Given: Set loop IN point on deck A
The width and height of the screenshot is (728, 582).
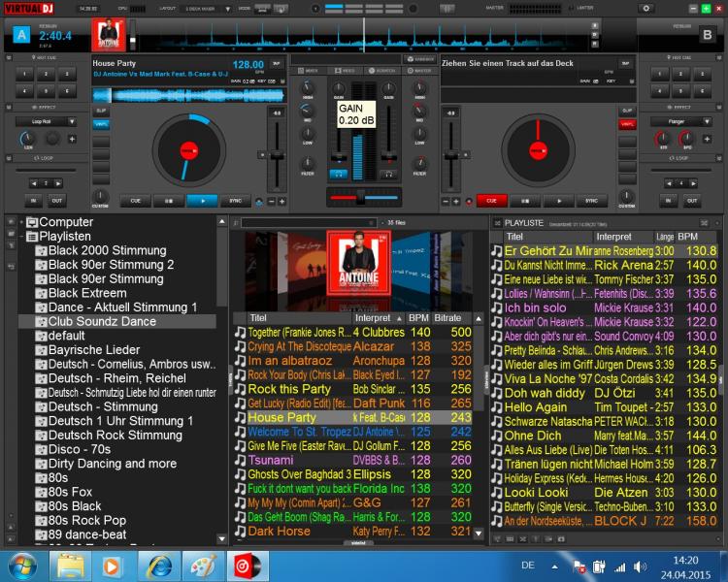Looking at the screenshot, I should coord(34,201).
